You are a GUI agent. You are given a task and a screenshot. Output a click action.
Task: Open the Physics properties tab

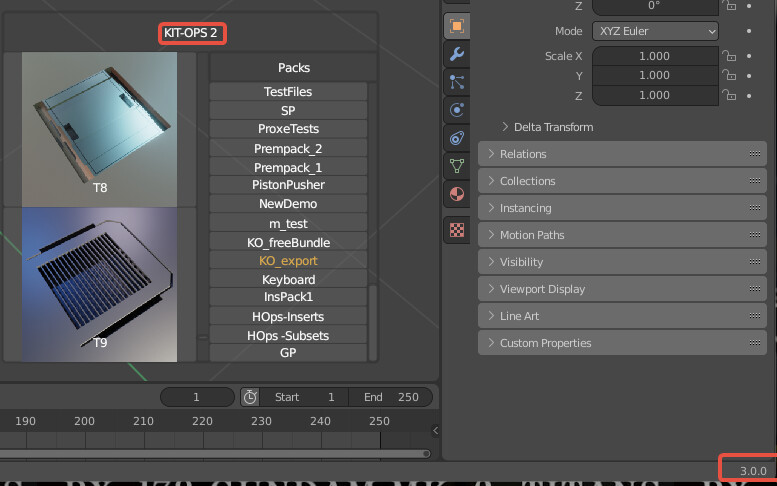[457, 109]
